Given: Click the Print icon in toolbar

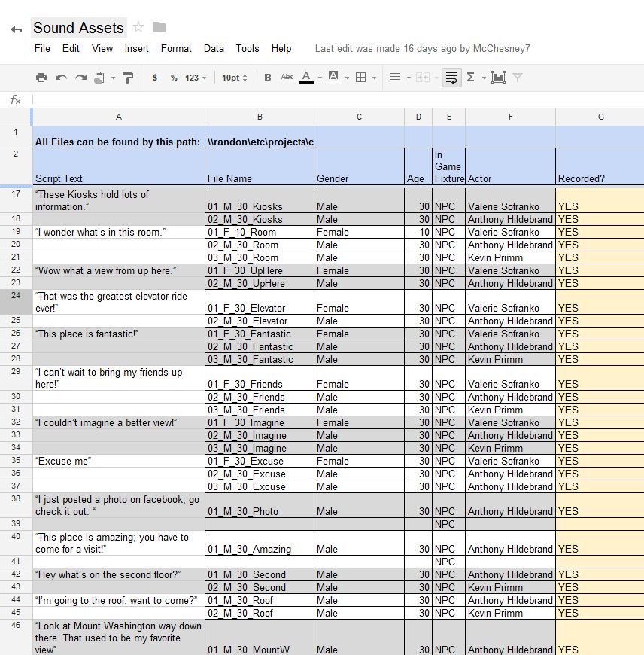Looking at the screenshot, I should tap(41, 78).
